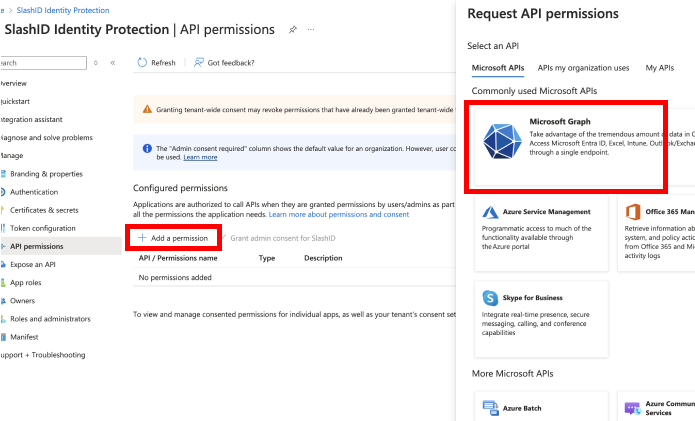Click the circular icon next to search box
The image size is (695, 421).
96,63
